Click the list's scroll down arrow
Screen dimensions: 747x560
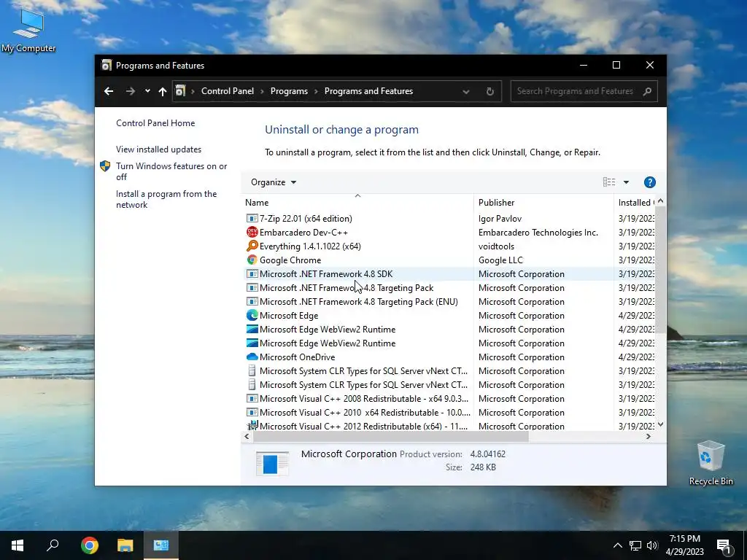coord(660,424)
